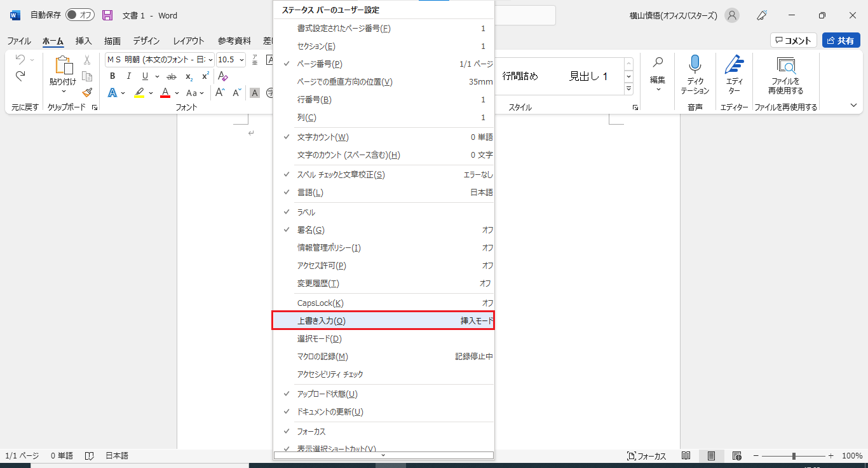Click the Format Painter brush icon
Viewport: 868px width, 468px height.
(x=87, y=92)
